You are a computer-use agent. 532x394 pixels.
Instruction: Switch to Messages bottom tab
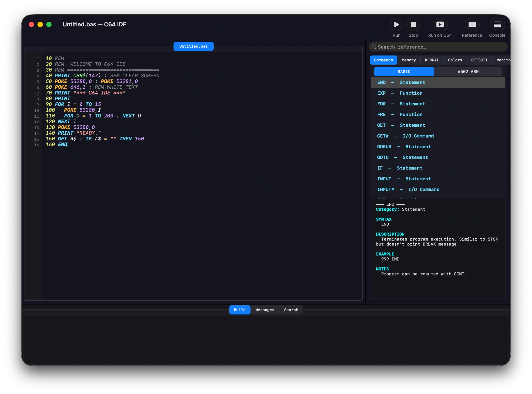click(265, 310)
